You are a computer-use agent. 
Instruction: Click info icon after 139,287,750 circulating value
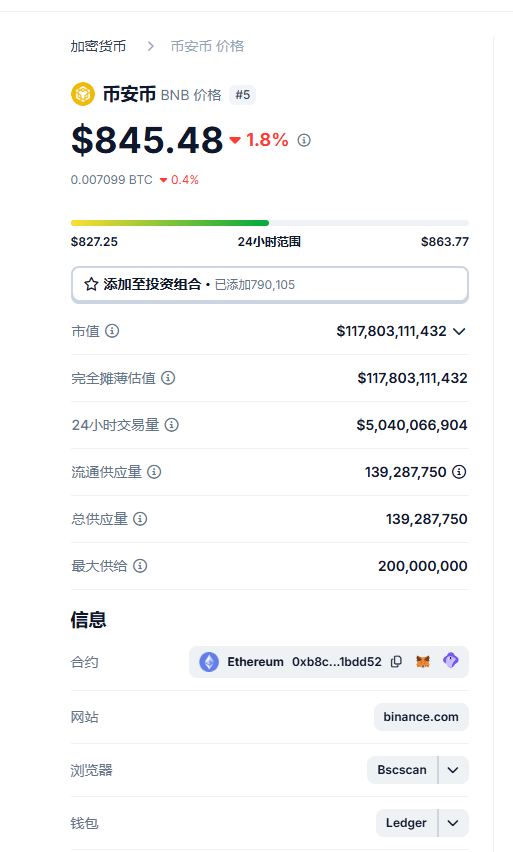point(459,472)
